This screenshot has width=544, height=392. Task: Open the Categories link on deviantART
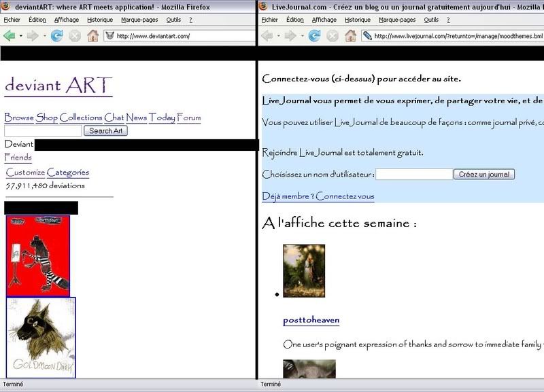tap(68, 173)
